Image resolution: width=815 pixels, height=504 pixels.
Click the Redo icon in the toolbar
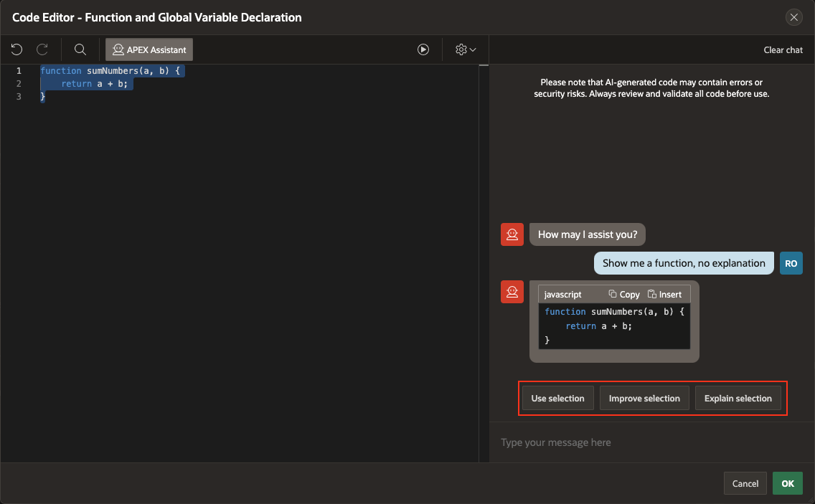click(42, 49)
